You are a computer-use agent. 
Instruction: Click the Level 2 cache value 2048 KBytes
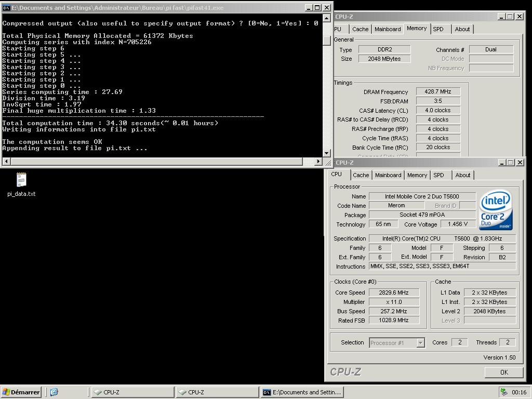[489, 311]
